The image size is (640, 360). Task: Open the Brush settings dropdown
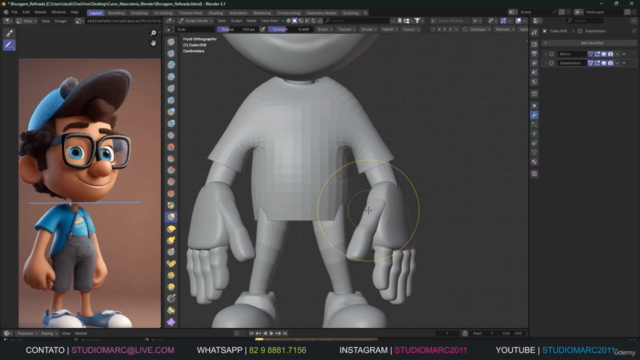coord(325,29)
